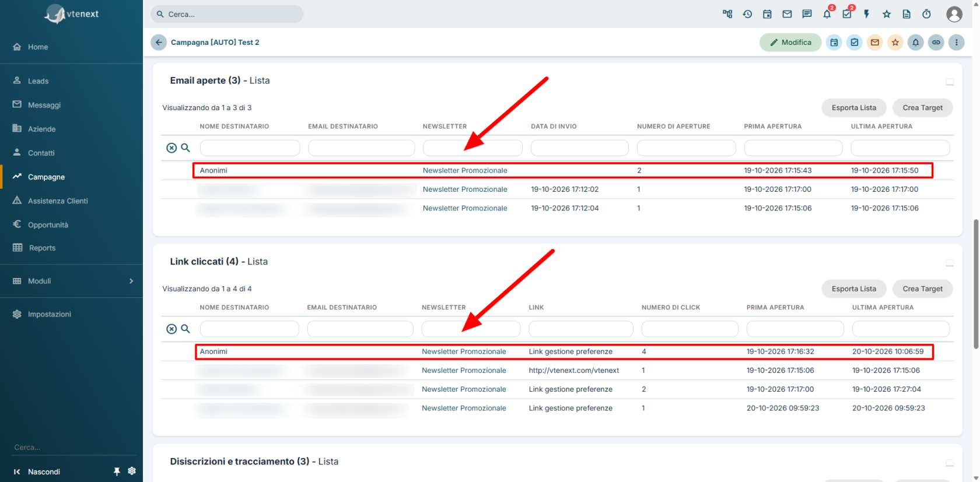Collapse the Link cliccati panel
This screenshot has height=482, width=980.
point(950,263)
